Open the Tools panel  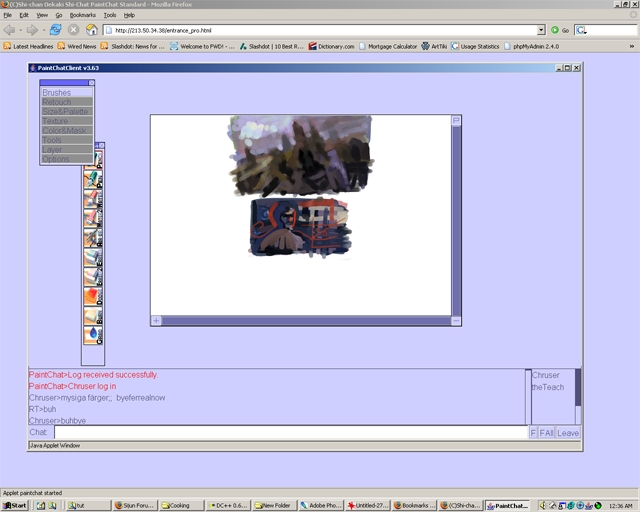[67, 140]
